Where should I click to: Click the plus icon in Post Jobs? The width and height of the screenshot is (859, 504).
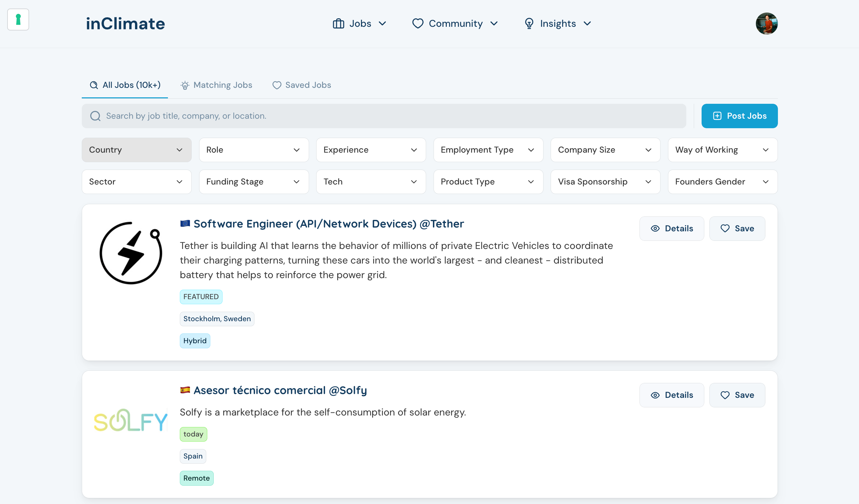click(x=717, y=116)
